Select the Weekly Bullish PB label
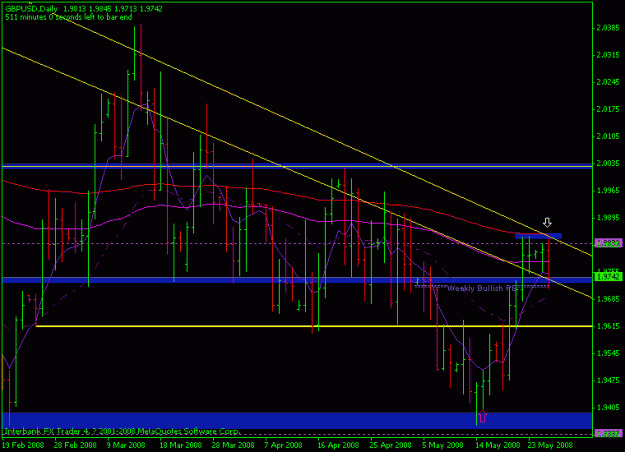625x452 pixels. coord(482,288)
